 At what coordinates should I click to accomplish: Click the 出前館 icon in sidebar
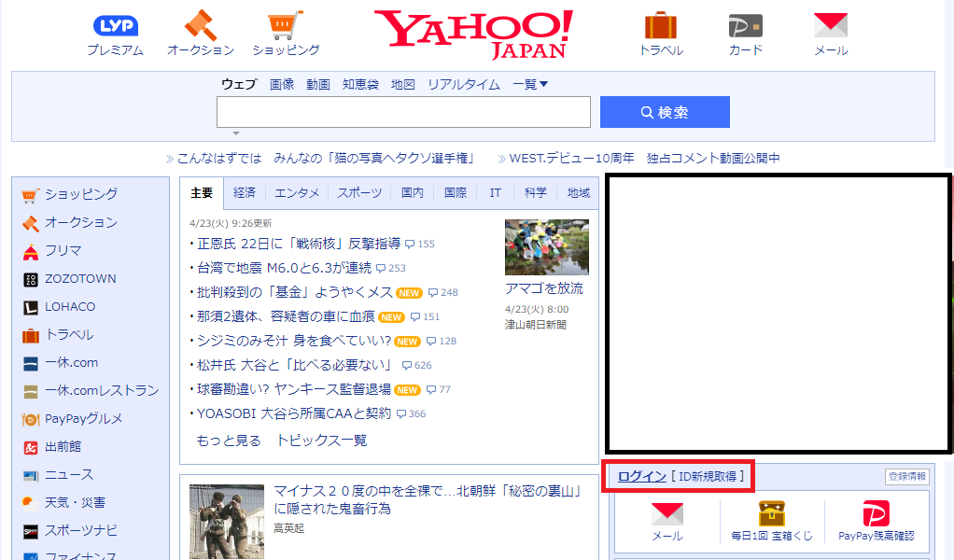click(x=31, y=448)
